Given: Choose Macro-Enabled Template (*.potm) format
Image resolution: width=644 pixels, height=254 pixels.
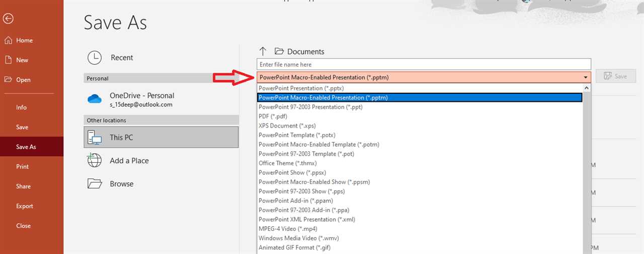Looking at the screenshot, I should [419, 144].
